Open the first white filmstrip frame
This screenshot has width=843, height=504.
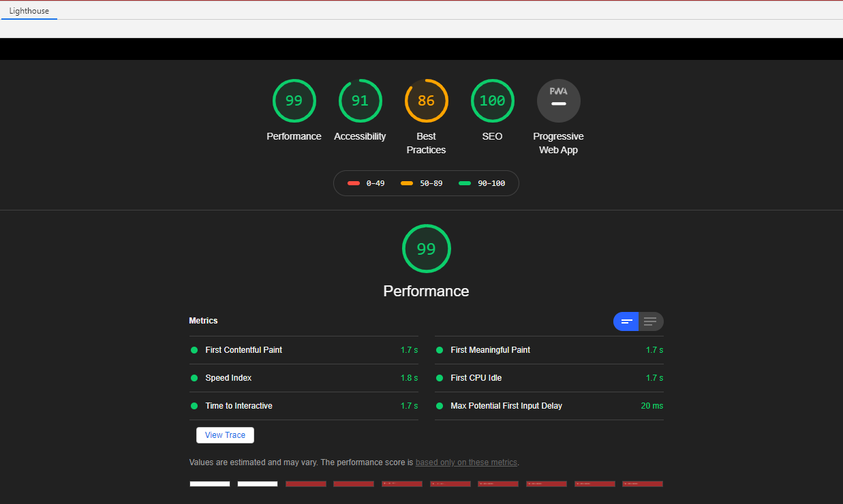210,484
